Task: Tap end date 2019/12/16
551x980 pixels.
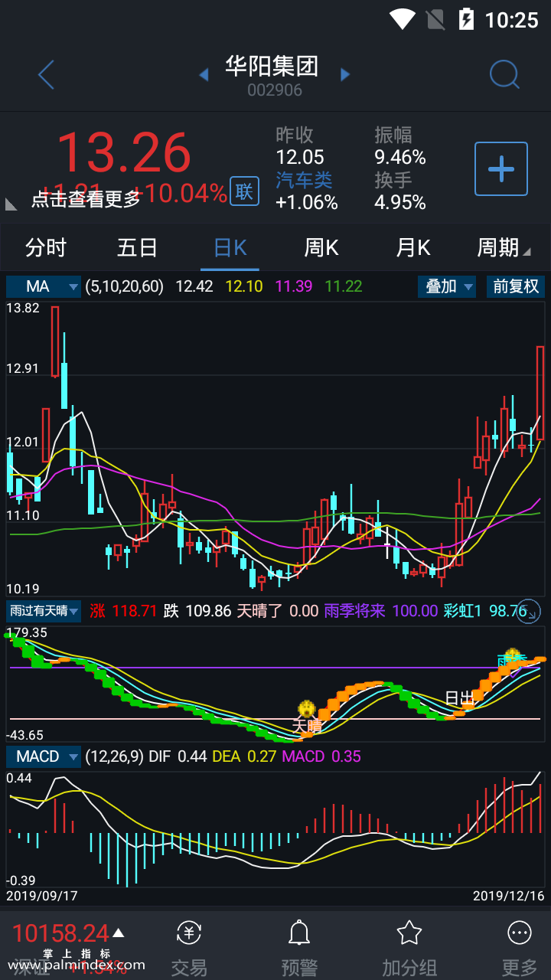Action: 509,895
